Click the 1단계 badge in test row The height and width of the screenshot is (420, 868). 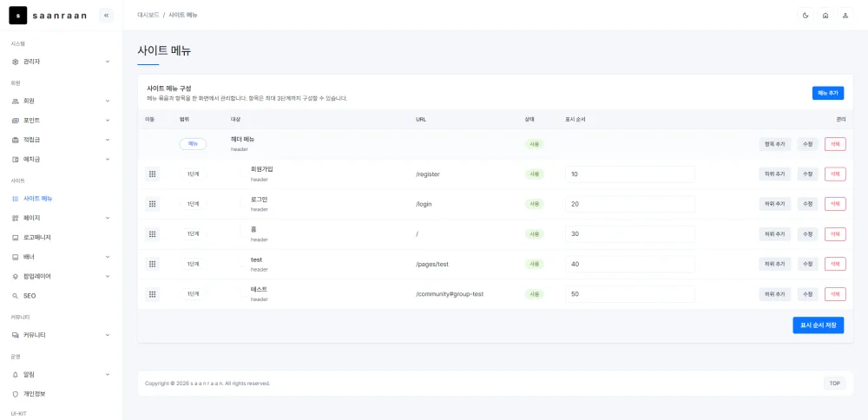[x=193, y=264]
